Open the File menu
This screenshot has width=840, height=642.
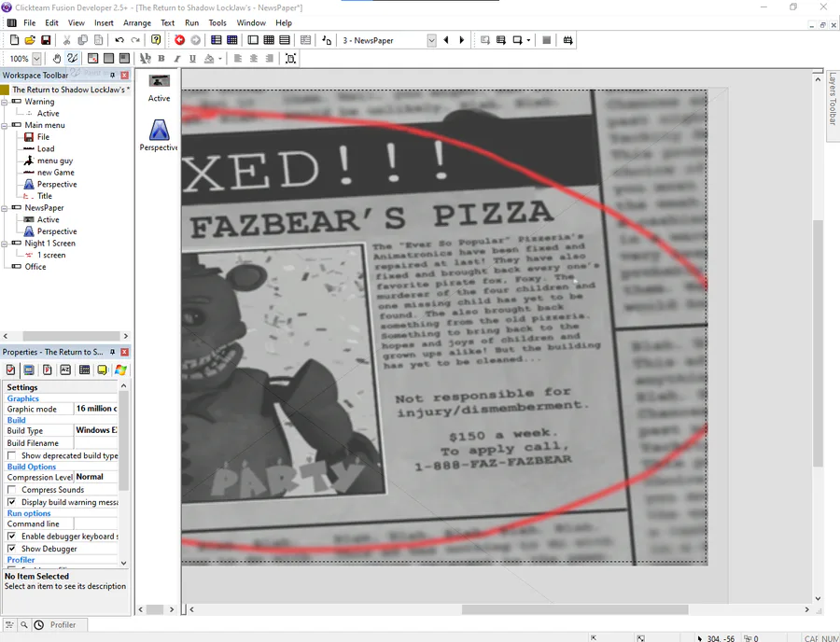(x=30, y=23)
